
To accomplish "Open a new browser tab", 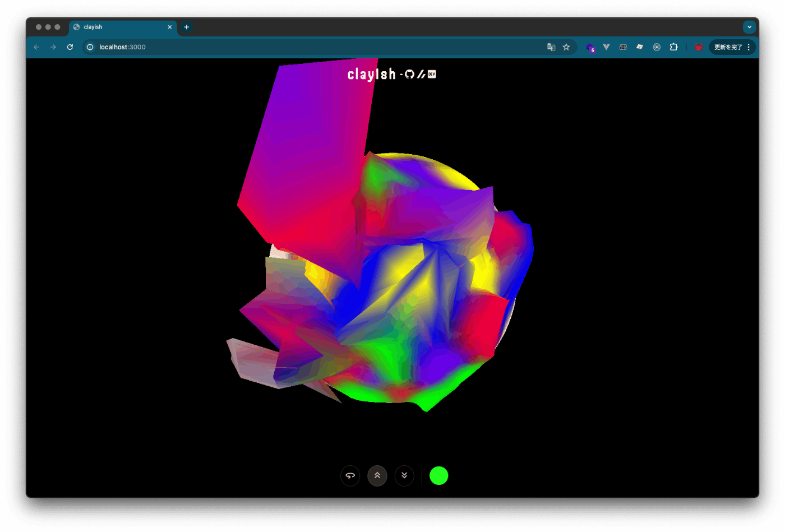I will [187, 27].
